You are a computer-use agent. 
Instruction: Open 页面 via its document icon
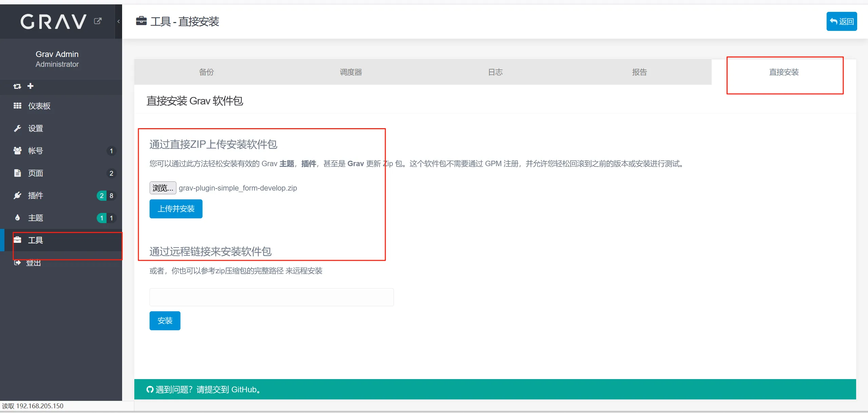coord(17,173)
